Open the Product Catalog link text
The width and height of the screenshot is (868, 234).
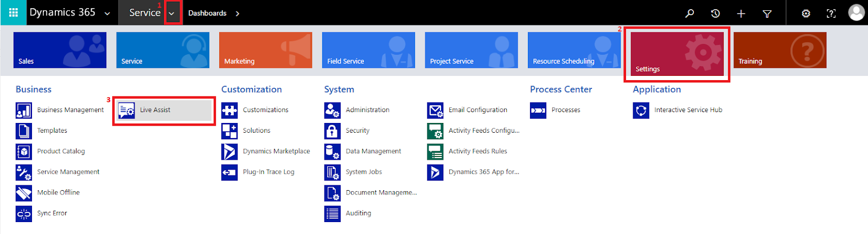[61, 151]
